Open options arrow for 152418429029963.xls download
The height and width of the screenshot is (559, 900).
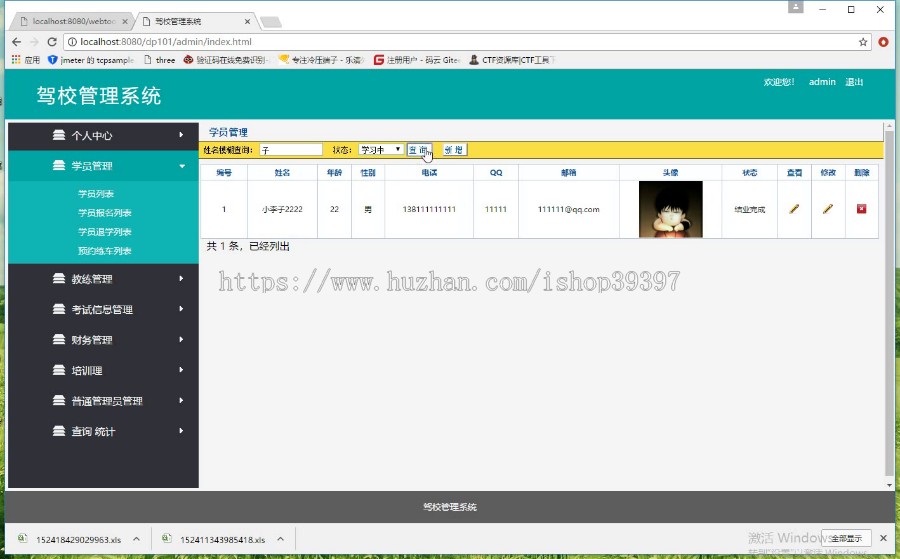(136, 539)
